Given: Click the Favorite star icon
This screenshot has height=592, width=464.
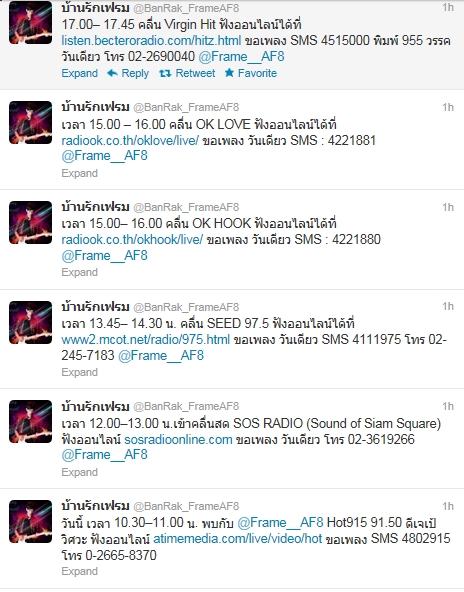Looking at the screenshot, I should pyautogui.click(x=229, y=73).
